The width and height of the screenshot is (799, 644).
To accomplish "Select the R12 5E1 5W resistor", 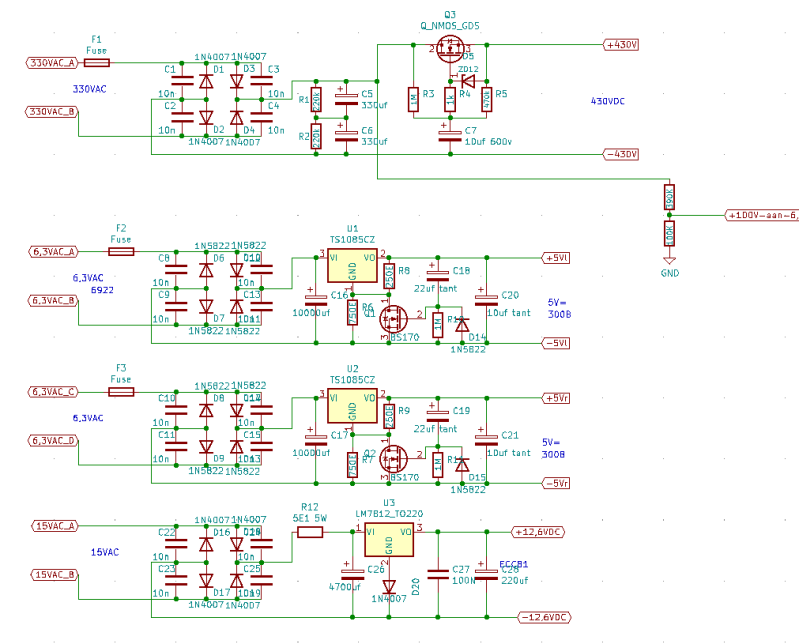I will (x=310, y=532).
